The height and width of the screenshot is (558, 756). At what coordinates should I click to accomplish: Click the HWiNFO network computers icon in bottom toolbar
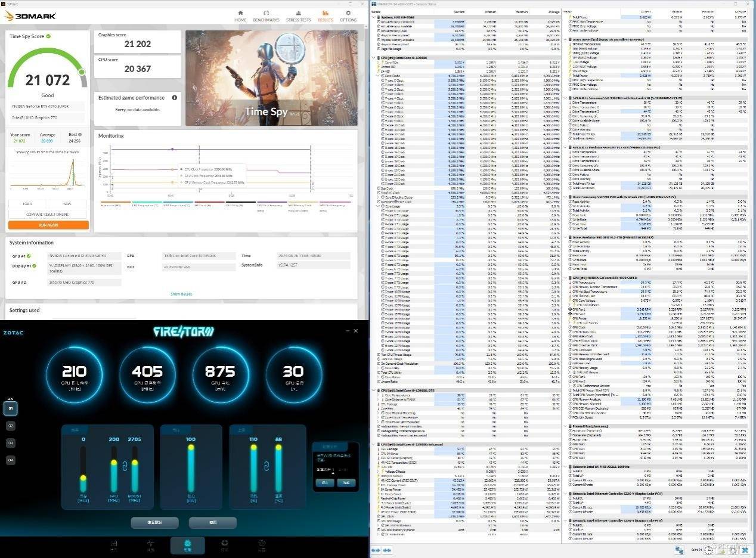[x=679, y=549]
